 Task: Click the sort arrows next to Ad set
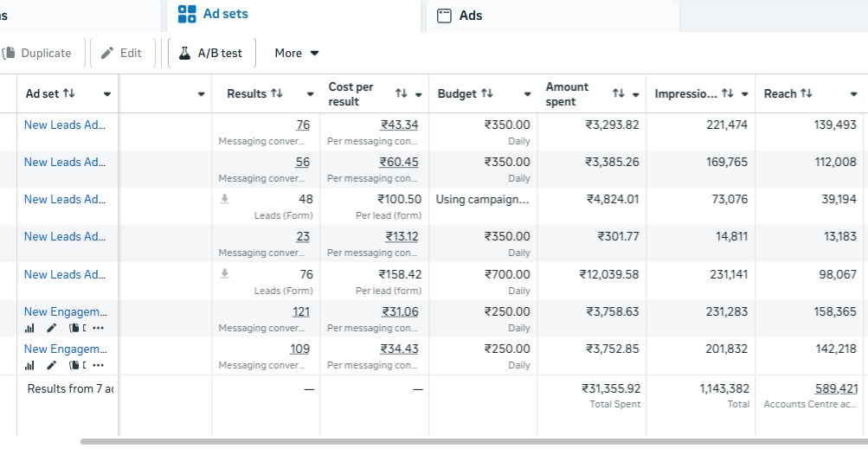tap(69, 93)
